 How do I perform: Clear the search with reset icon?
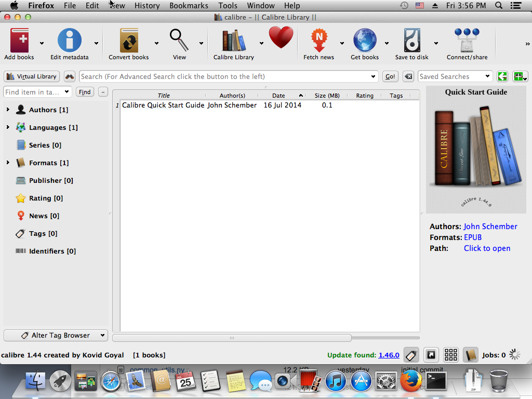408,76
